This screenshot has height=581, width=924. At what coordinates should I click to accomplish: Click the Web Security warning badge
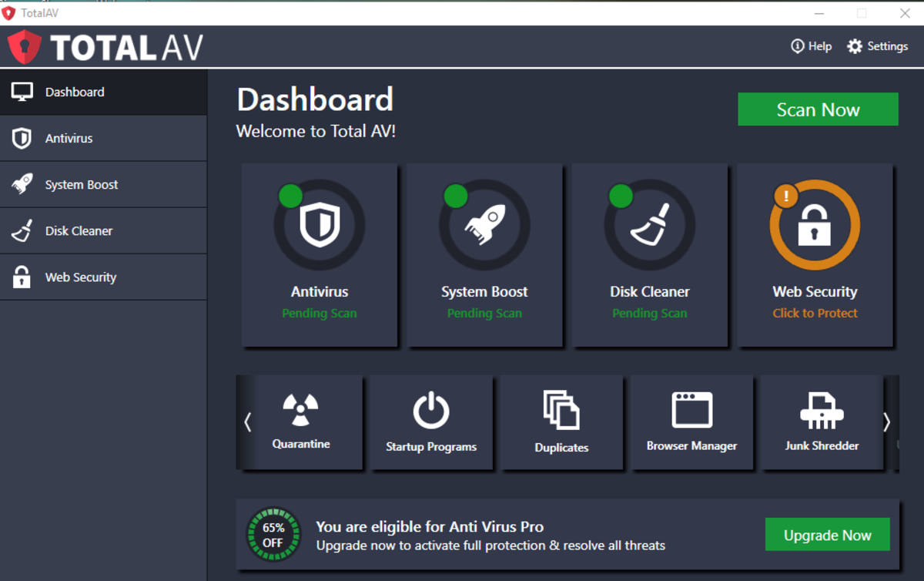(786, 196)
